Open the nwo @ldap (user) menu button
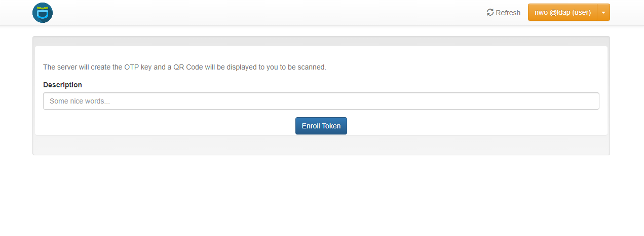The height and width of the screenshot is (236, 644). click(x=562, y=13)
